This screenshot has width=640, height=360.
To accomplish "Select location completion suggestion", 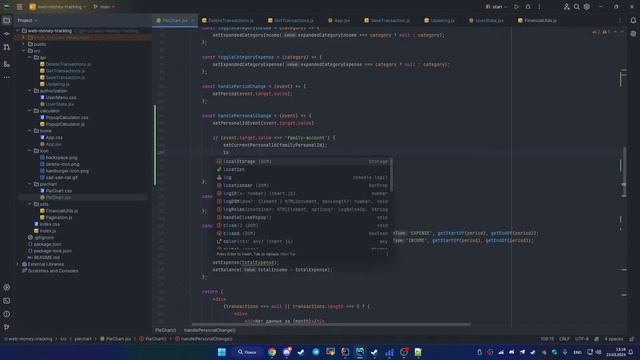I will 302,169.
